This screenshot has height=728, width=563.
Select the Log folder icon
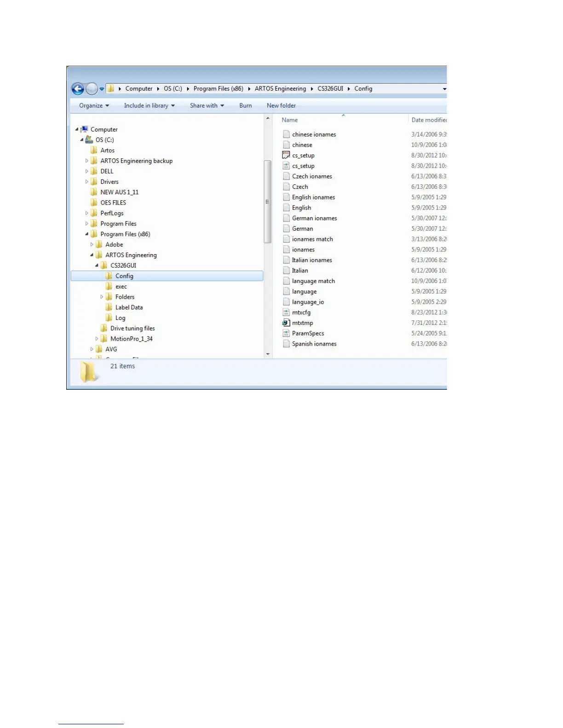[x=109, y=318]
